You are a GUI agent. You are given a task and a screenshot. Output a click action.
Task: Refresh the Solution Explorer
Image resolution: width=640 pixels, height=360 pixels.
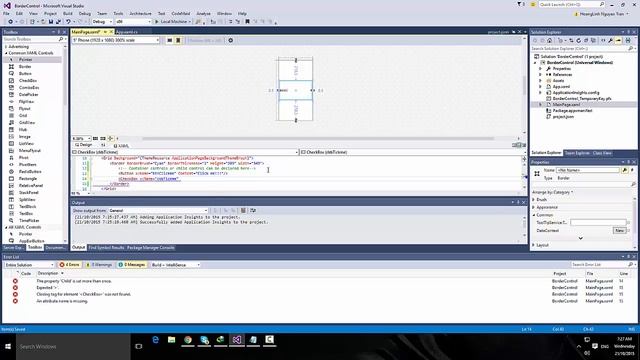tap(578, 40)
